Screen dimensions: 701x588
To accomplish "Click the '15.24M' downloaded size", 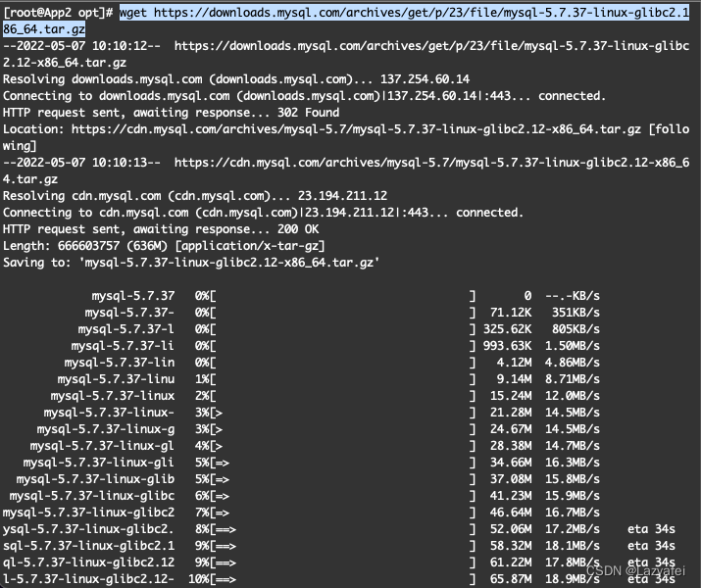I will click(x=511, y=396).
